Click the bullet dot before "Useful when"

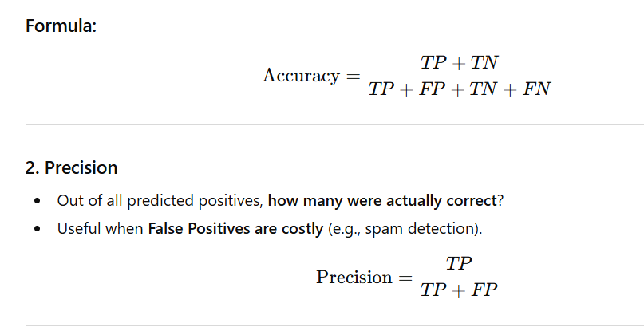coord(38,229)
